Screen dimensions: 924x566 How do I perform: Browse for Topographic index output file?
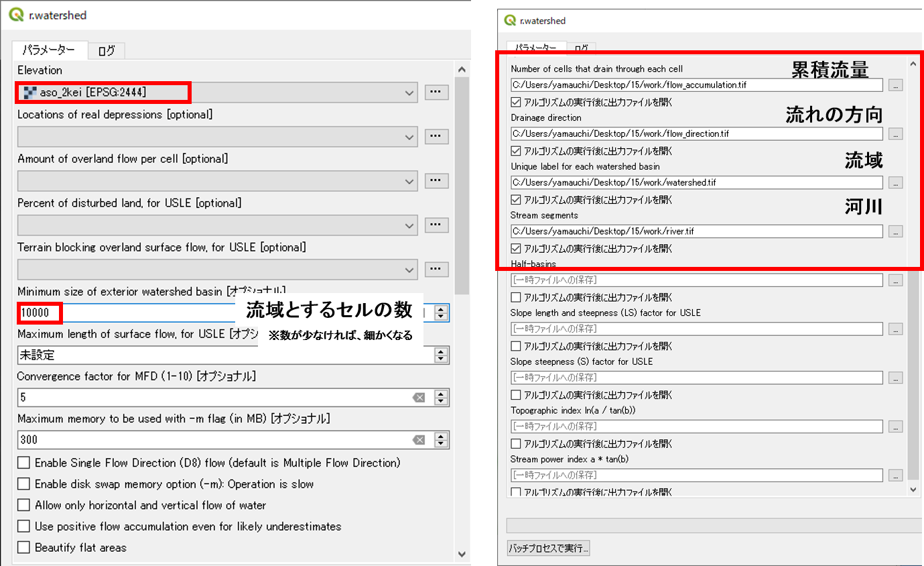896,427
